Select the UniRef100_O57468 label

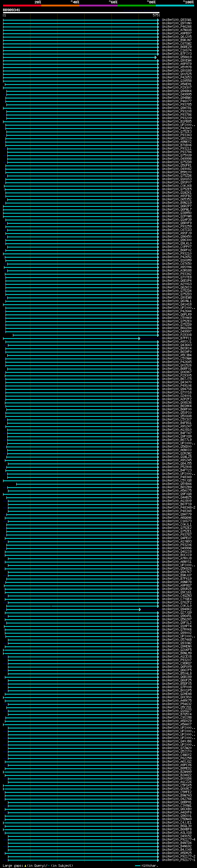(x=177, y=640)
